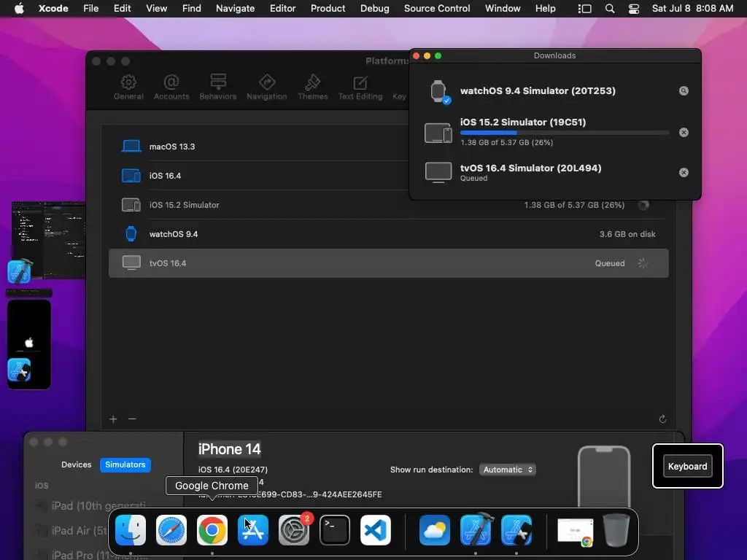Open Spotlight search in menu bar
The height and width of the screenshot is (560, 747).
click(x=609, y=9)
